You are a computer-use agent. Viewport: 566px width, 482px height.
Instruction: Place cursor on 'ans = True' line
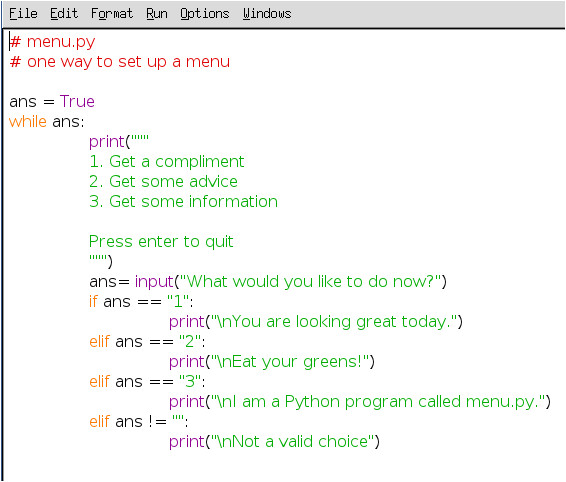pyautogui.click(x=52, y=101)
